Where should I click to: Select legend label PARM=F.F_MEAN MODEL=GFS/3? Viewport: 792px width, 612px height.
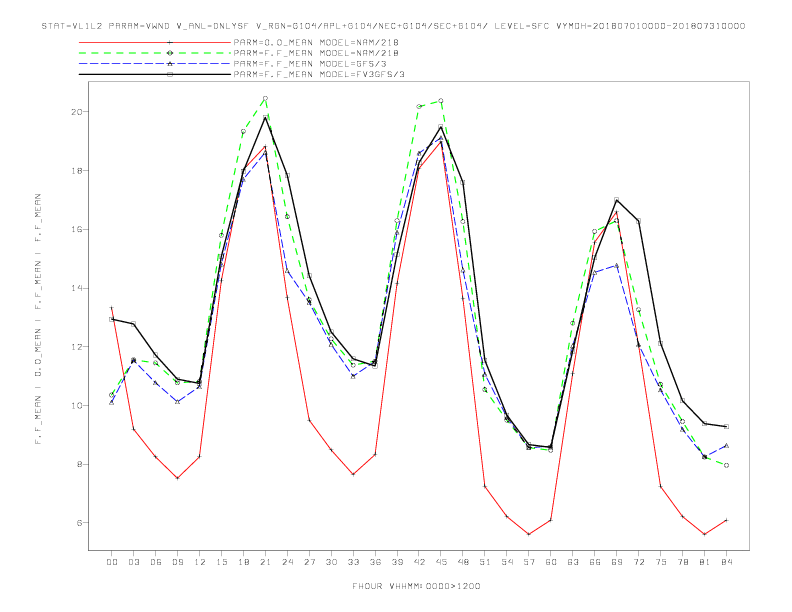310,64
